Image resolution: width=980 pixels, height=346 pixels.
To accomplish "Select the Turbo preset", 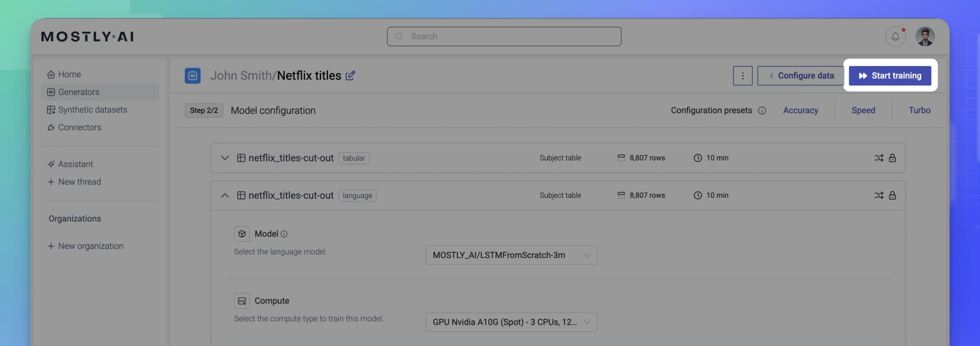I will pyautogui.click(x=919, y=110).
